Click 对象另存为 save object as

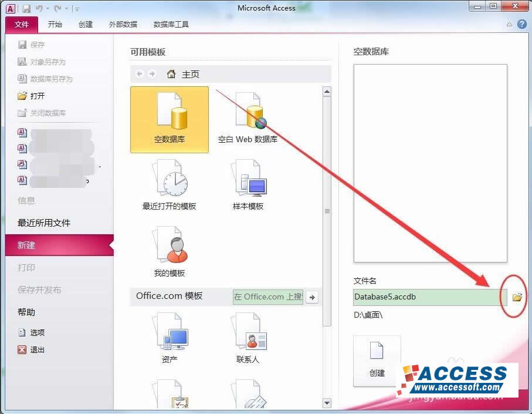click(x=42, y=62)
